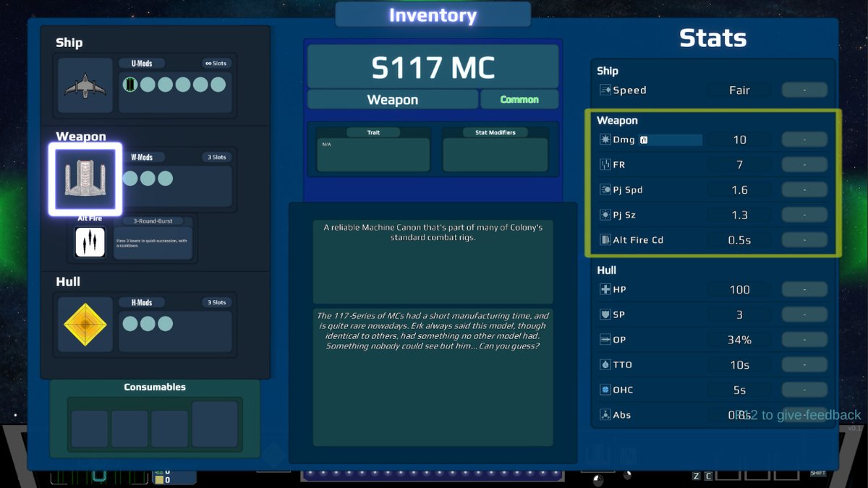
Task: Click the S117 MC item title
Action: pos(433,67)
